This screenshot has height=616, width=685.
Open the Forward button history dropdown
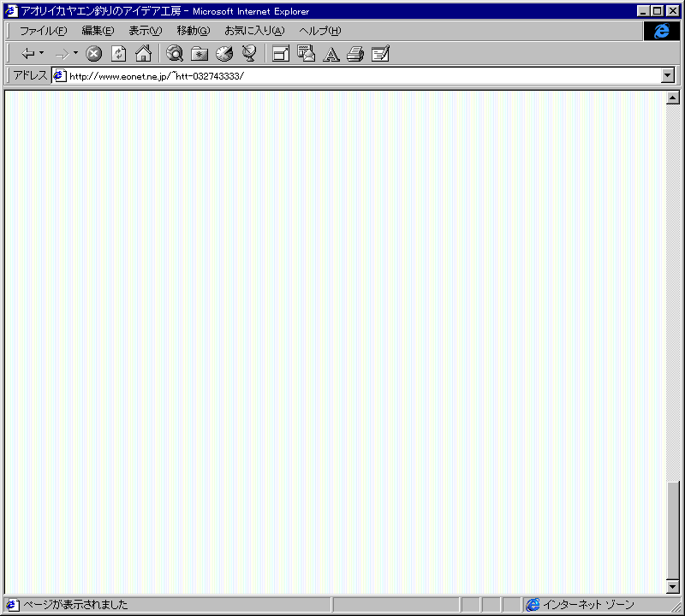coord(76,53)
